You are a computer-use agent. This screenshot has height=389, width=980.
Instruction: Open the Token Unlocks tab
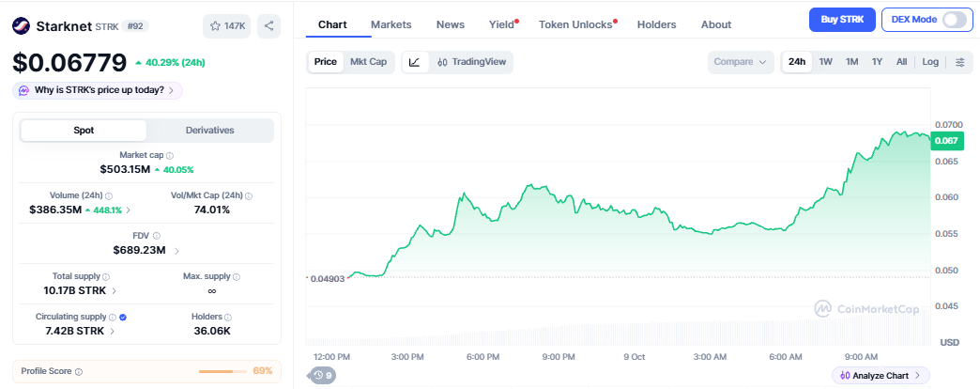(576, 24)
